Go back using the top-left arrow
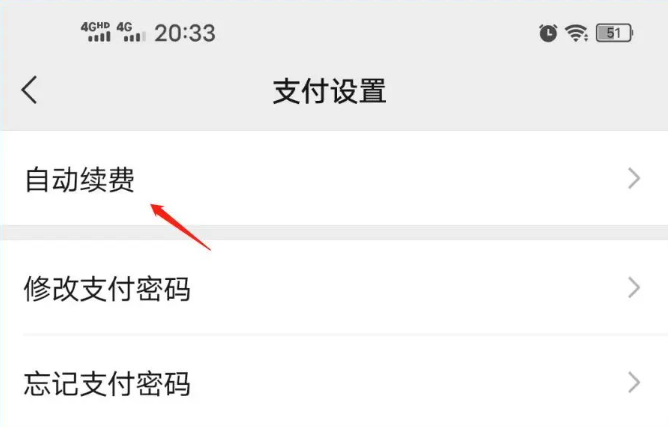This screenshot has height=427, width=668. click(29, 90)
